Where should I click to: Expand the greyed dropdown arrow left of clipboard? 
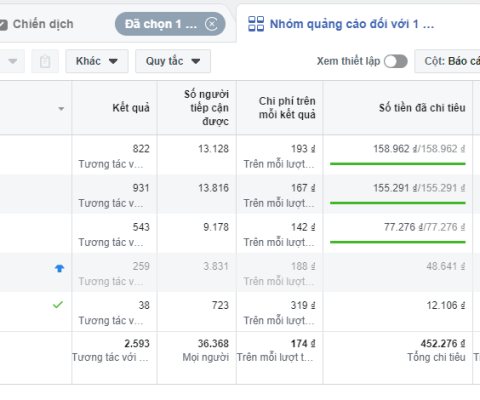click(13, 61)
